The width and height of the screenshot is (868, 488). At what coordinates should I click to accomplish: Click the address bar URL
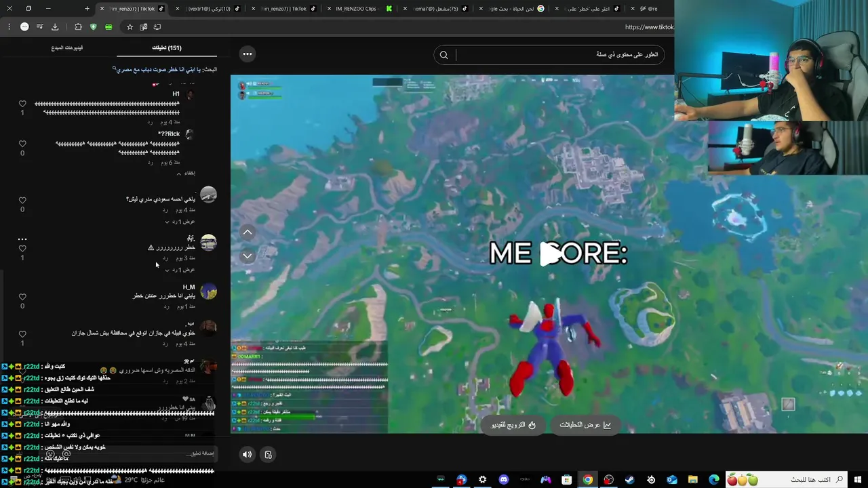[x=649, y=27]
